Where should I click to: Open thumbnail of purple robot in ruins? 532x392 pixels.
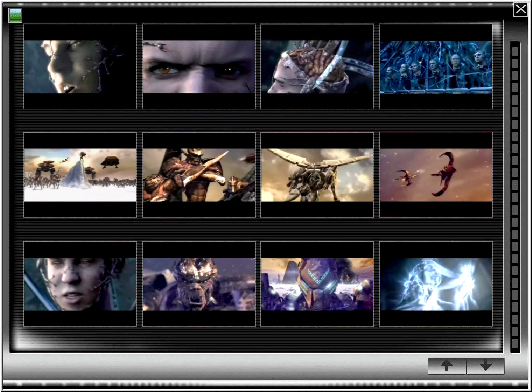(317, 284)
